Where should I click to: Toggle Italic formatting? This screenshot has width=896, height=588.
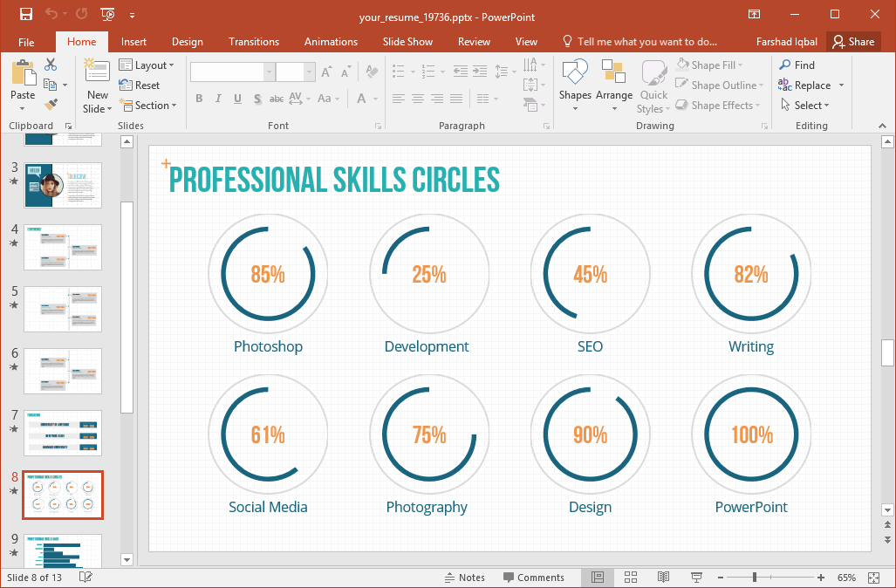pos(218,99)
